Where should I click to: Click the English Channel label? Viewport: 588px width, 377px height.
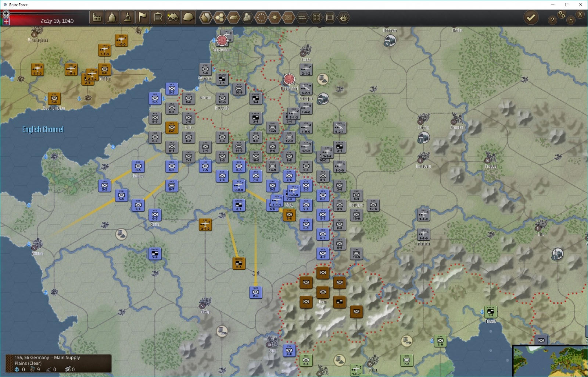(x=43, y=129)
